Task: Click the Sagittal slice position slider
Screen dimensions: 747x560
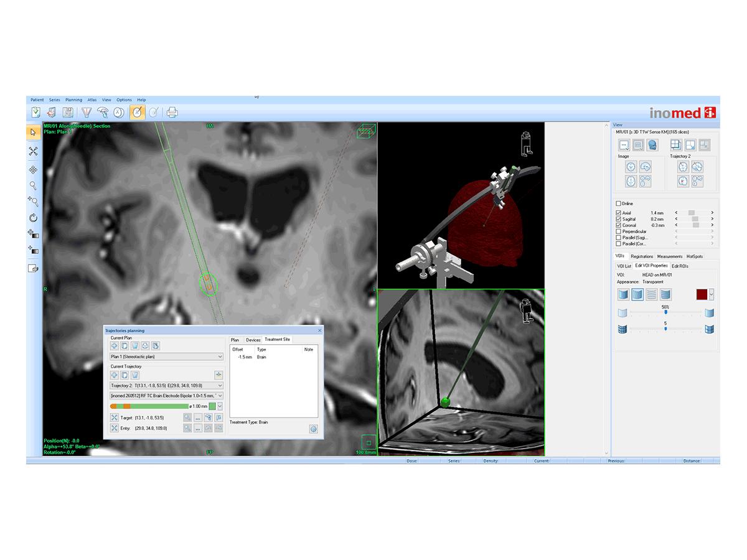Action: 694,219
